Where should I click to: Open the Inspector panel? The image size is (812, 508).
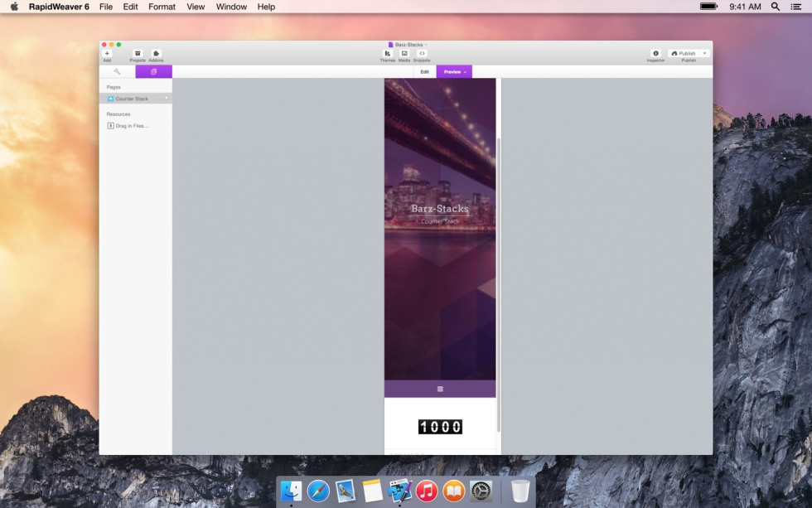click(x=655, y=53)
